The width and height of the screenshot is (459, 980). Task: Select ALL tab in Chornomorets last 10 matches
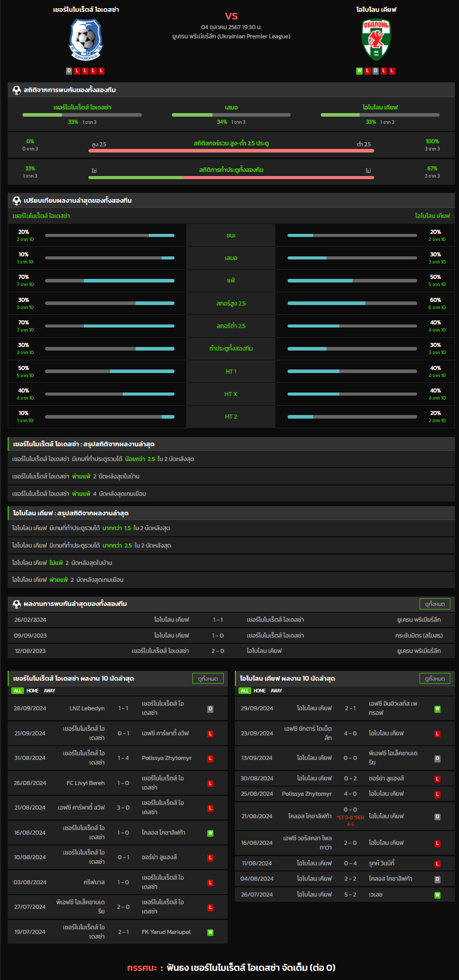pos(18,691)
